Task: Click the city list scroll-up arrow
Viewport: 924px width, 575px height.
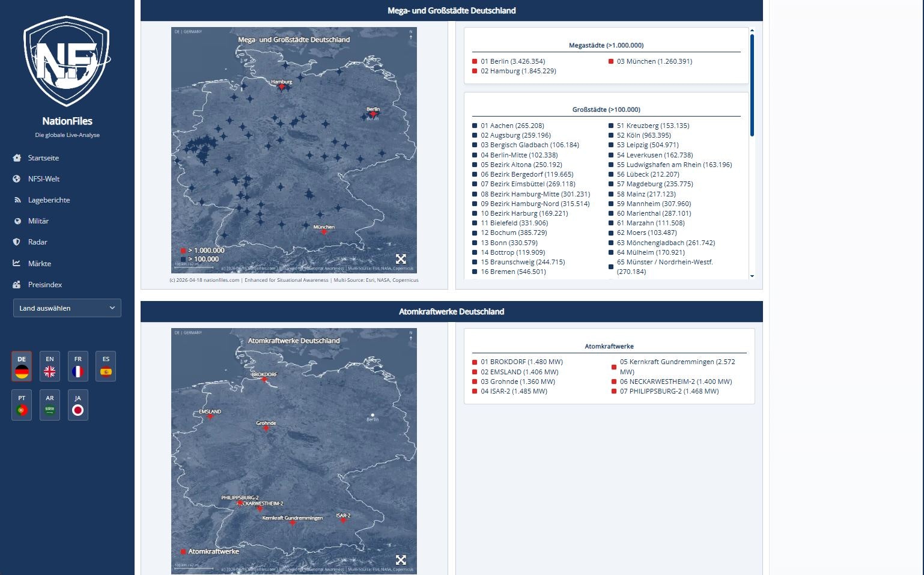Action: 752,31
